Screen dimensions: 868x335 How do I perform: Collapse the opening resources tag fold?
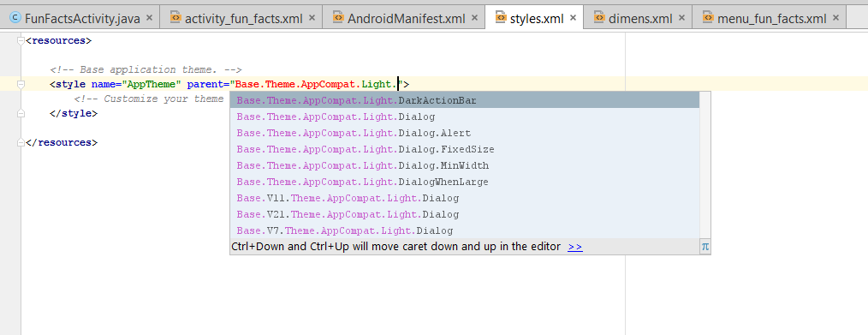click(21, 40)
